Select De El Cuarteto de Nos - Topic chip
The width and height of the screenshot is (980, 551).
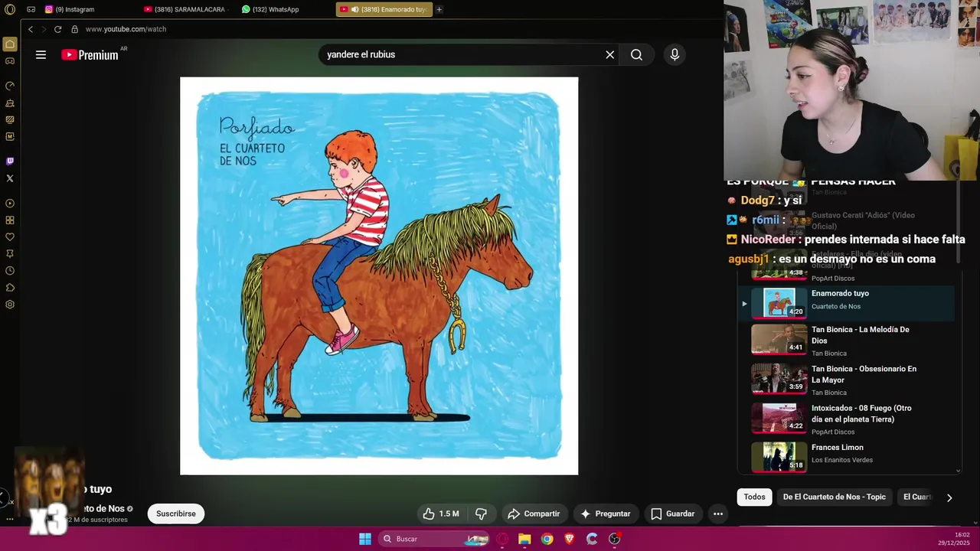pyautogui.click(x=834, y=497)
